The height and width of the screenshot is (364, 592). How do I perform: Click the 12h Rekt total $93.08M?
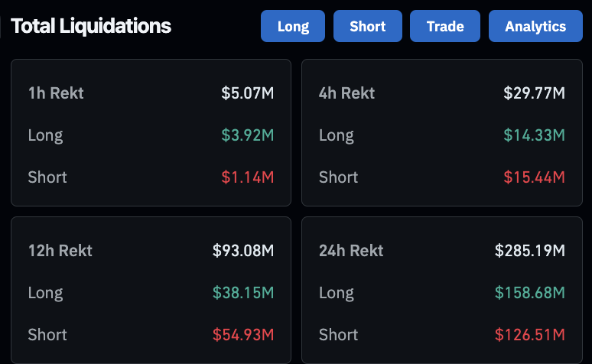coord(243,251)
